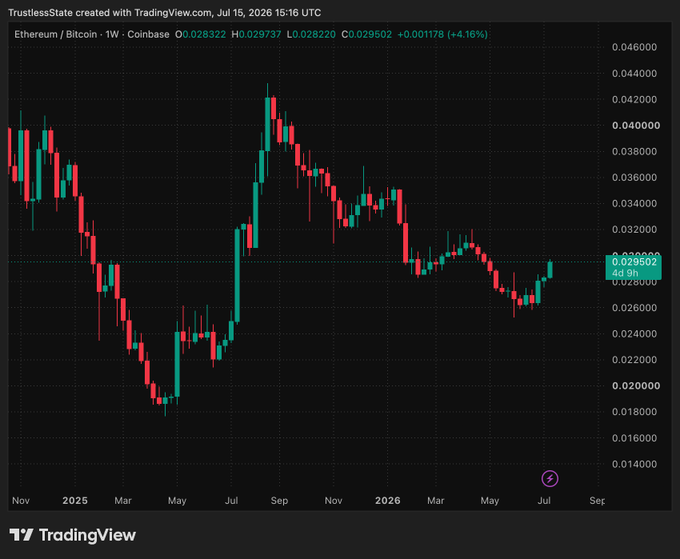Click the Sep label after Jul 2025
Viewport: 680px width, 559px height.
pos(279,500)
